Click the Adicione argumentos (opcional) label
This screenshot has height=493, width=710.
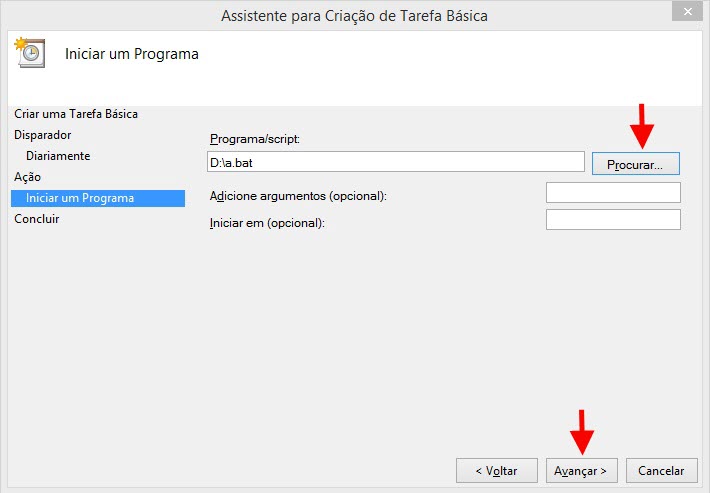[x=298, y=196]
